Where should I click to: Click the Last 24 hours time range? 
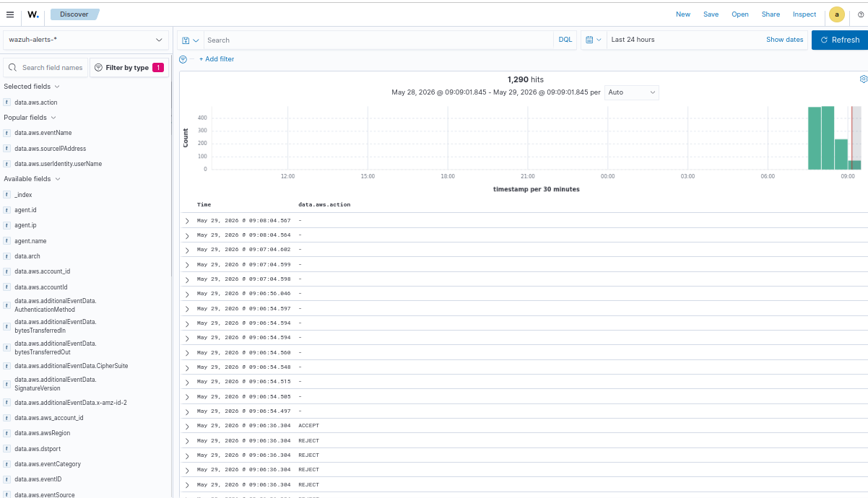633,40
